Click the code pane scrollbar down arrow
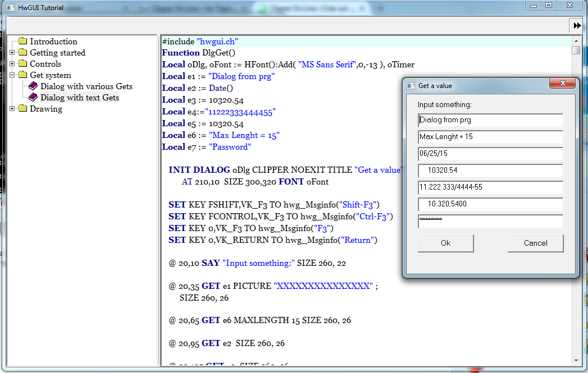Image resolution: width=588 pixels, height=373 pixels. click(x=576, y=360)
